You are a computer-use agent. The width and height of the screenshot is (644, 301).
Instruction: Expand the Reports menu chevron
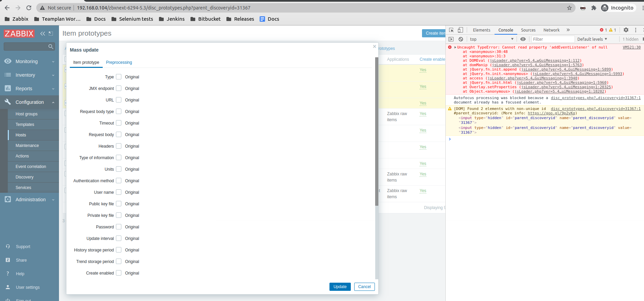tap(53, 89)
